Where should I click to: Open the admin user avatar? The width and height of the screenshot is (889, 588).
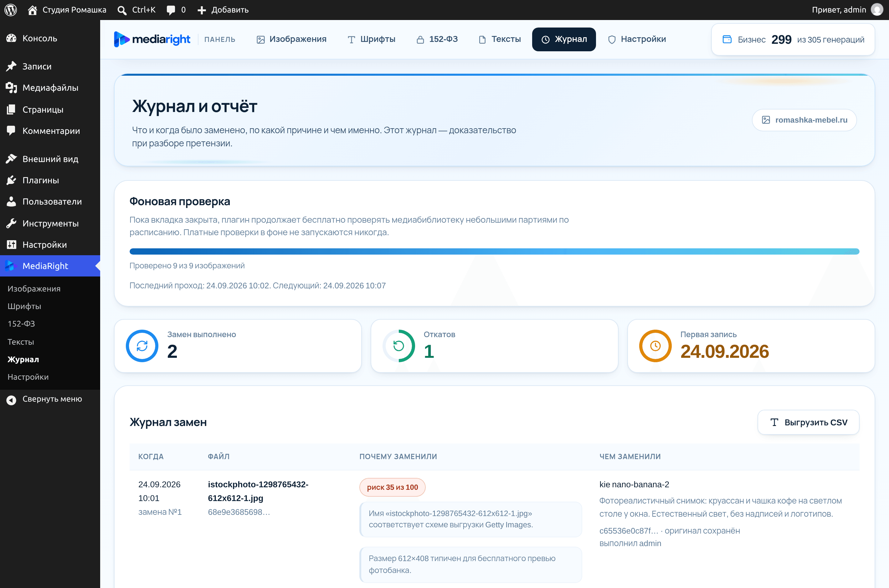pyautogui.click(x=876, y=10)
